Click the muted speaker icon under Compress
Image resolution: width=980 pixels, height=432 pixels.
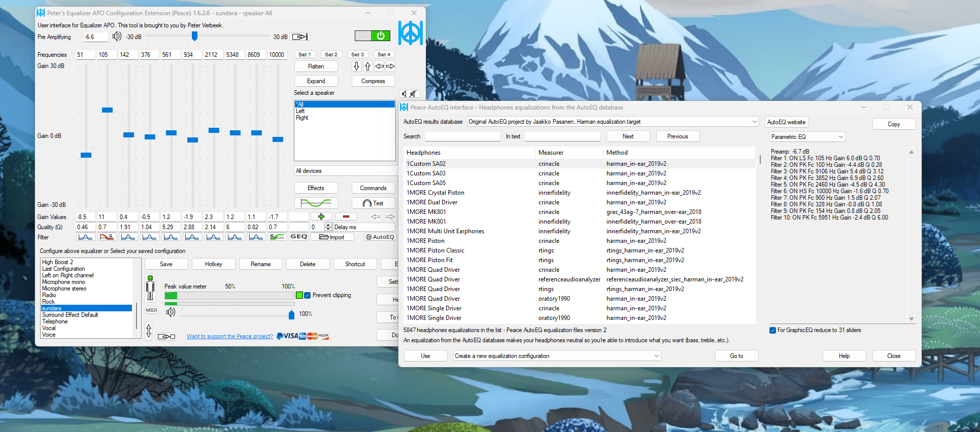tap(414, 94)
